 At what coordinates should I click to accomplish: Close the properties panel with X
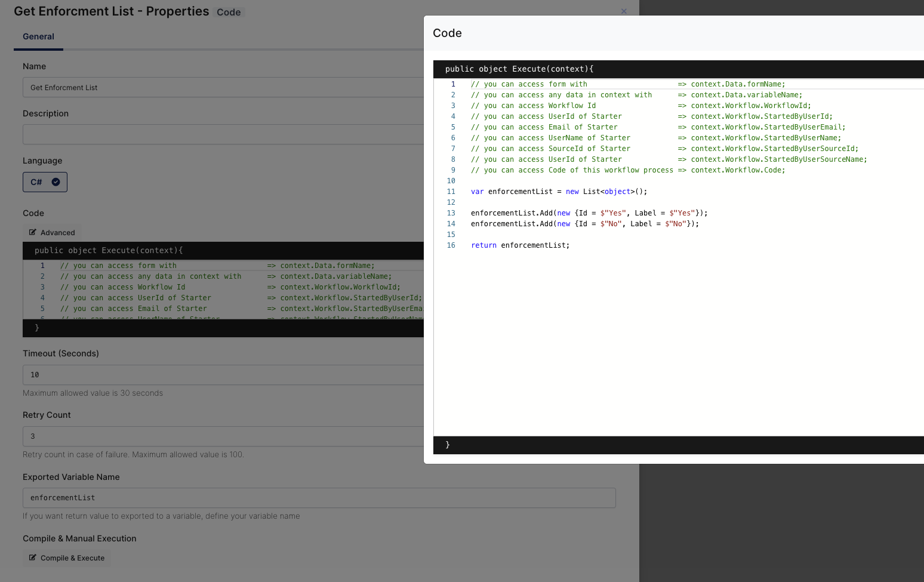point(624,11)
